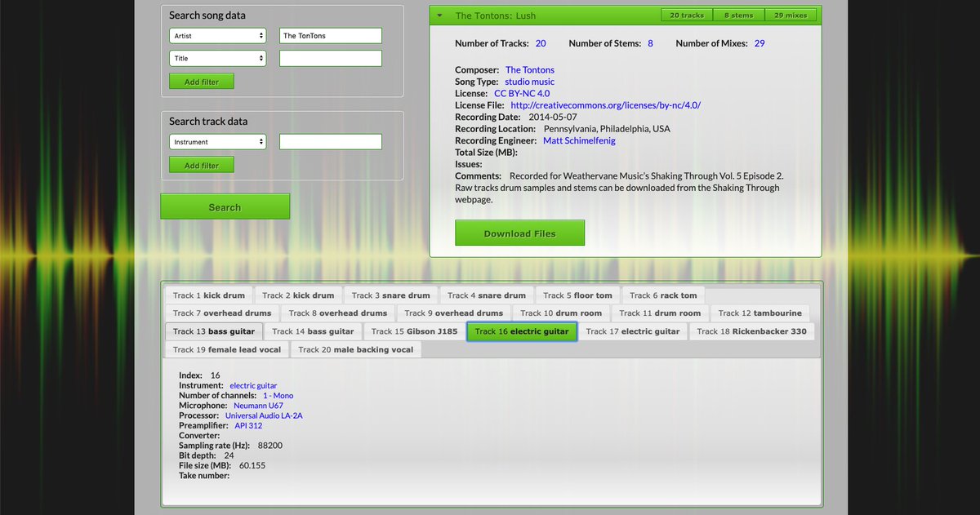
Task: Open Track 19 female lead vocal tab
Action: click(x=226, y=349)
